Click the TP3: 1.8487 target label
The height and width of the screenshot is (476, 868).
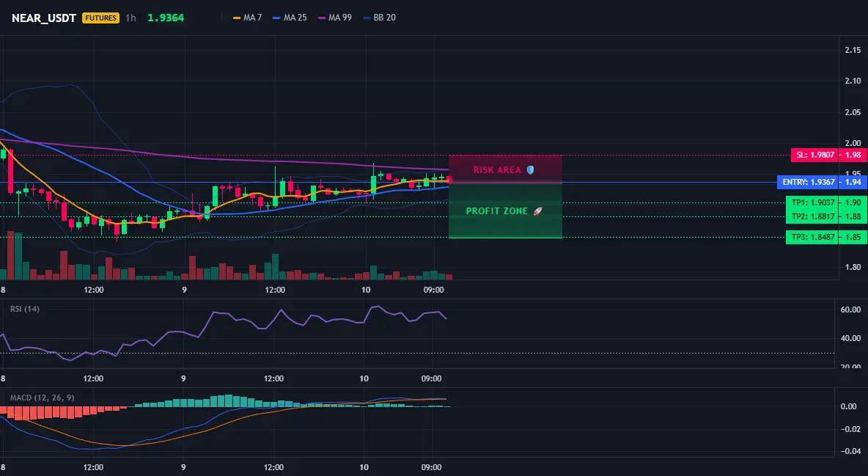tap(812, 237)
